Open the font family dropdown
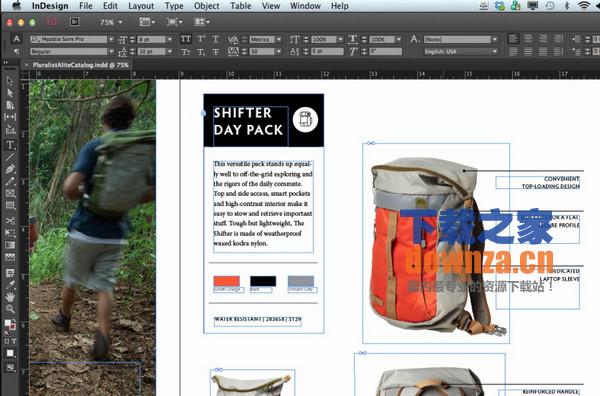Viewport: 600px width, 396px height. point(111,39)
